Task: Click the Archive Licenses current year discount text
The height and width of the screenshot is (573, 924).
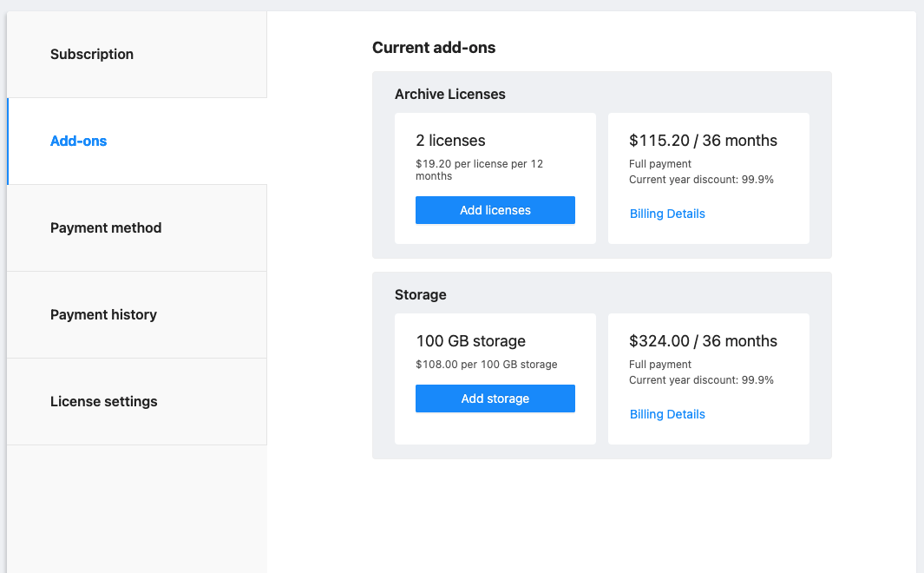Action: (x=701, y=180)
